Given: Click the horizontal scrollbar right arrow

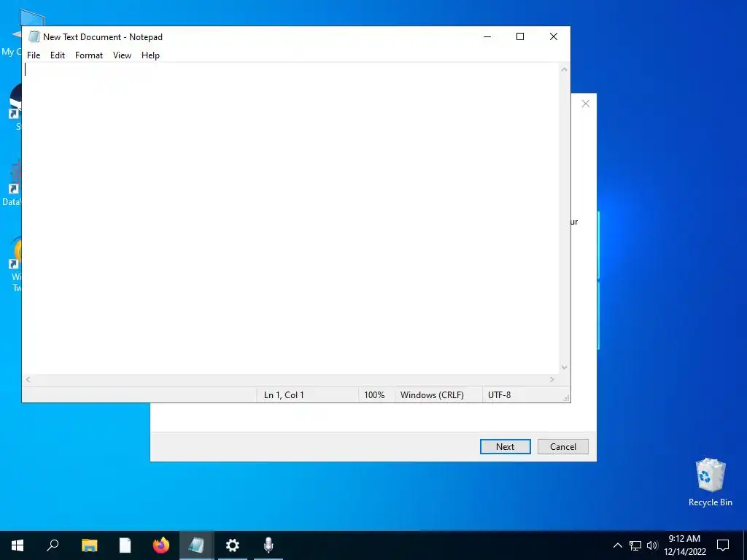Looking at the screenshot, I should pyautogui.click(x=552, y=379).
